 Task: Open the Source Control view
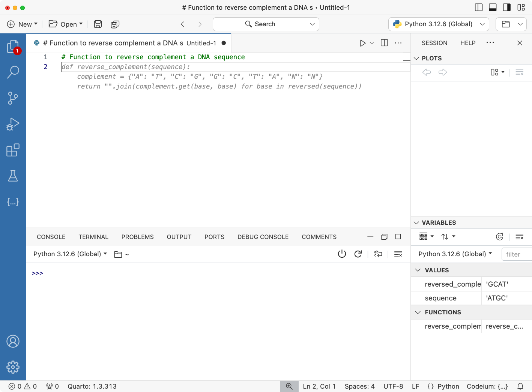point(13,98)
